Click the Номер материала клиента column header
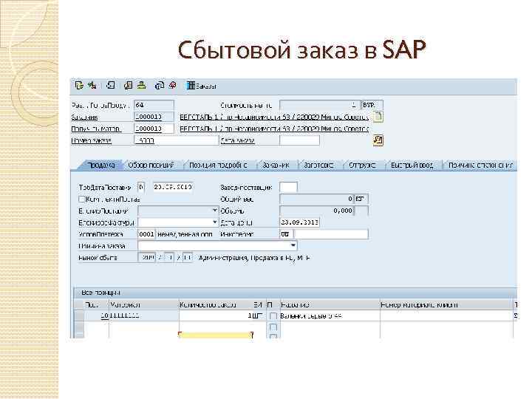 click(x=446, y=304)
